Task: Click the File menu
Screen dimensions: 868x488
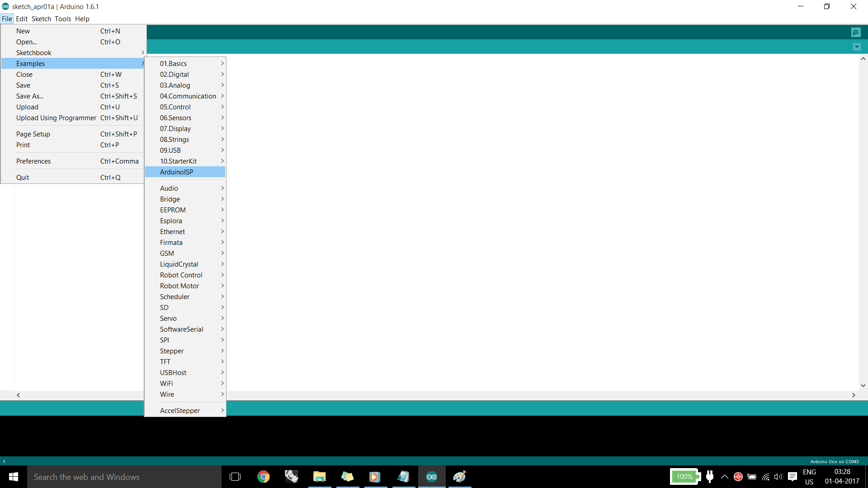Action: click(7, 19)
